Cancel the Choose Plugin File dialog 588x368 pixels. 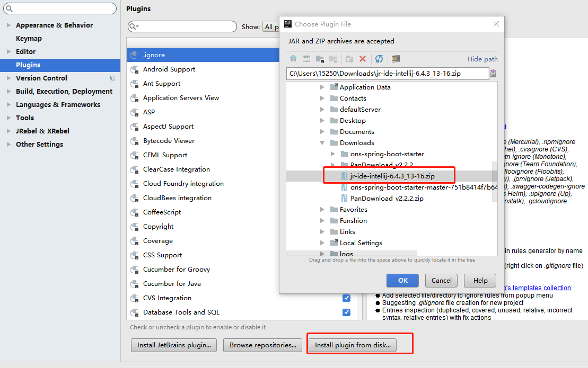pos(441,281)
